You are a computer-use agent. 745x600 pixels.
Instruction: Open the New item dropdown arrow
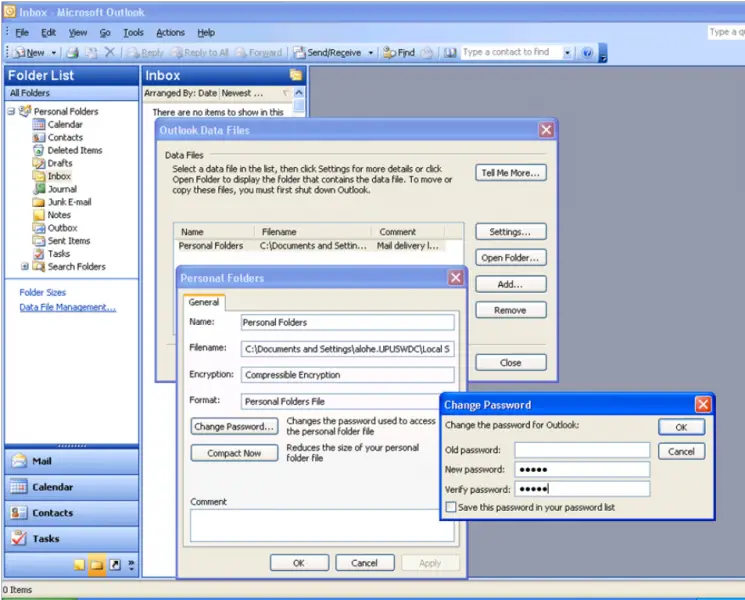(x=54, y=53)
